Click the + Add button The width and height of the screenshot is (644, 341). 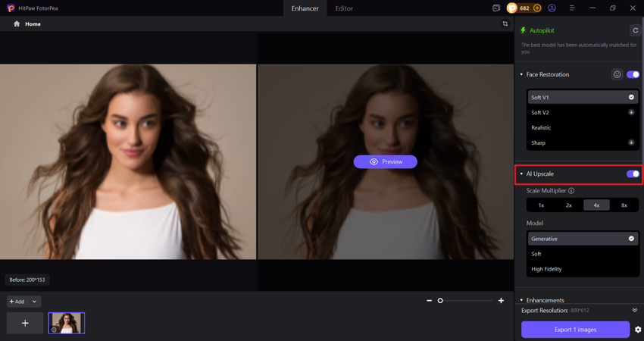[17, 302]
